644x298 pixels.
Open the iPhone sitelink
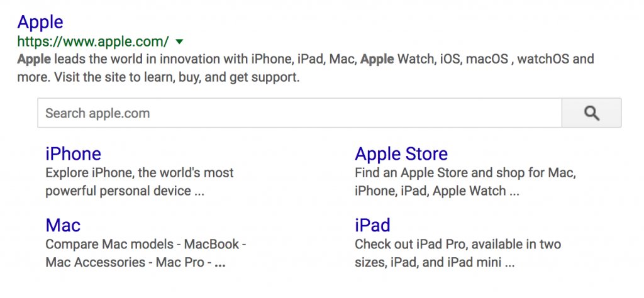pos(73,154)
